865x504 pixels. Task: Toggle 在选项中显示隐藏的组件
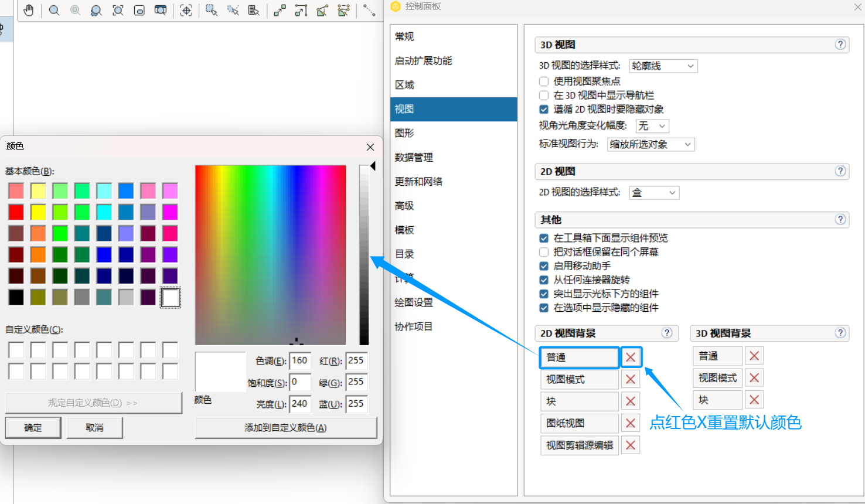pyautogui.click(x=544, y=308)
